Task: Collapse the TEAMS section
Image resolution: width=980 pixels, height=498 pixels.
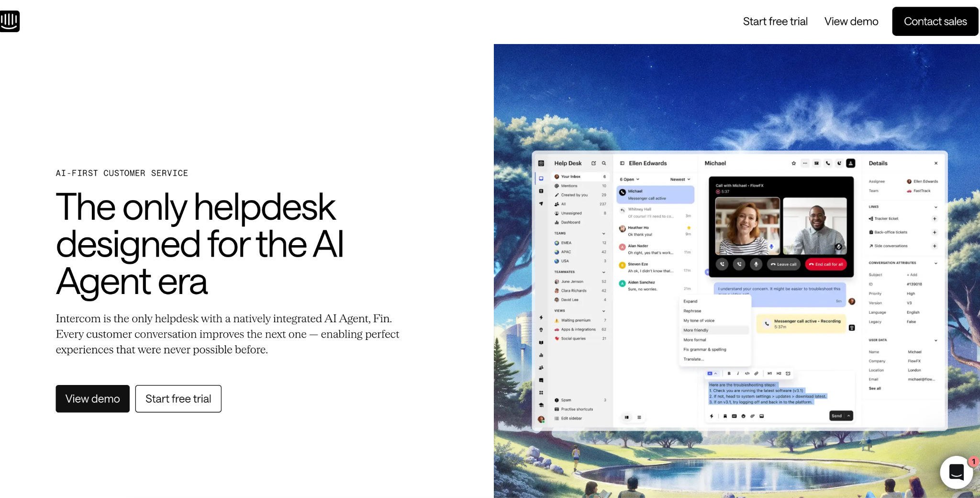Action: [604, 233]
